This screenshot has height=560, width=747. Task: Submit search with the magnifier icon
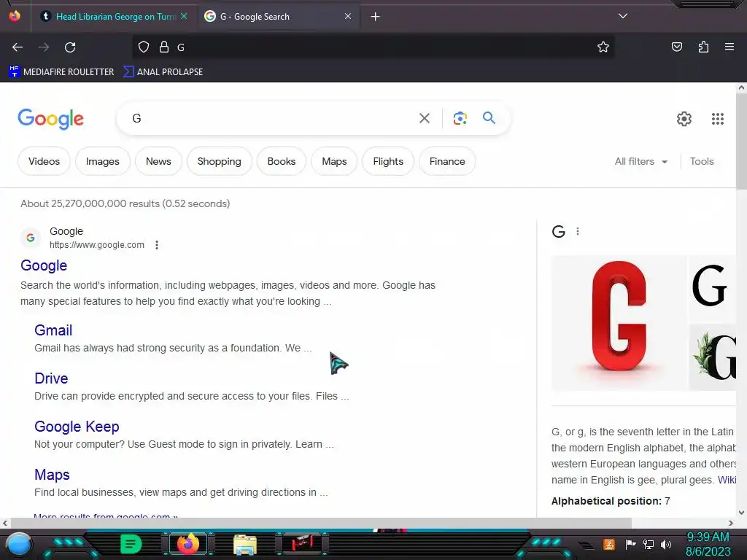coord(489,117)
